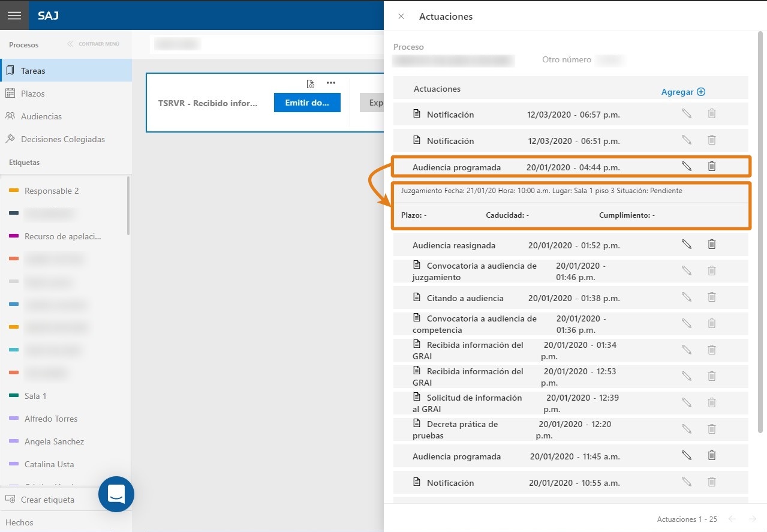Click the three-dots options on task card
The width and height of the screenshot is (767, 532).
[x=331, y=83]
